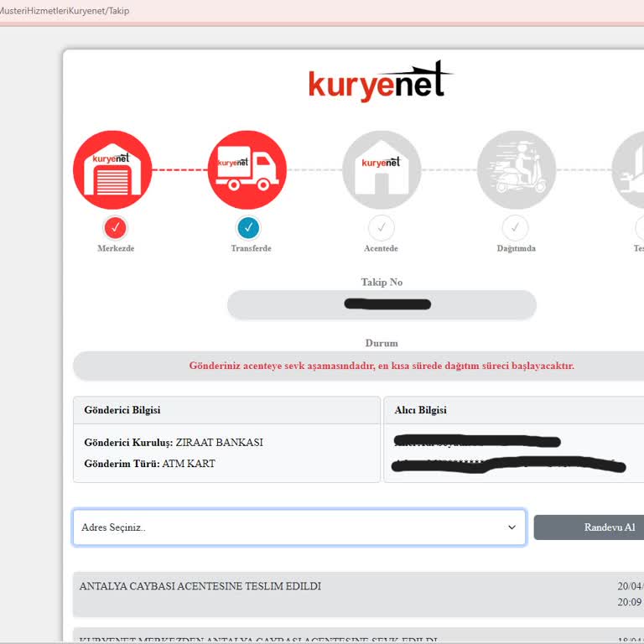644x644 pixels.
Task: Click the grey checkmark under Dağıtımda
Action: point(516,227)
